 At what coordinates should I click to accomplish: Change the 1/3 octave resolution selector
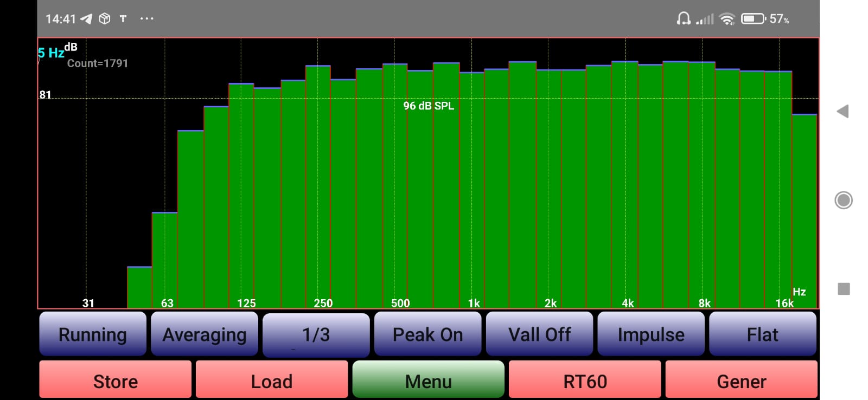point(316,335)
